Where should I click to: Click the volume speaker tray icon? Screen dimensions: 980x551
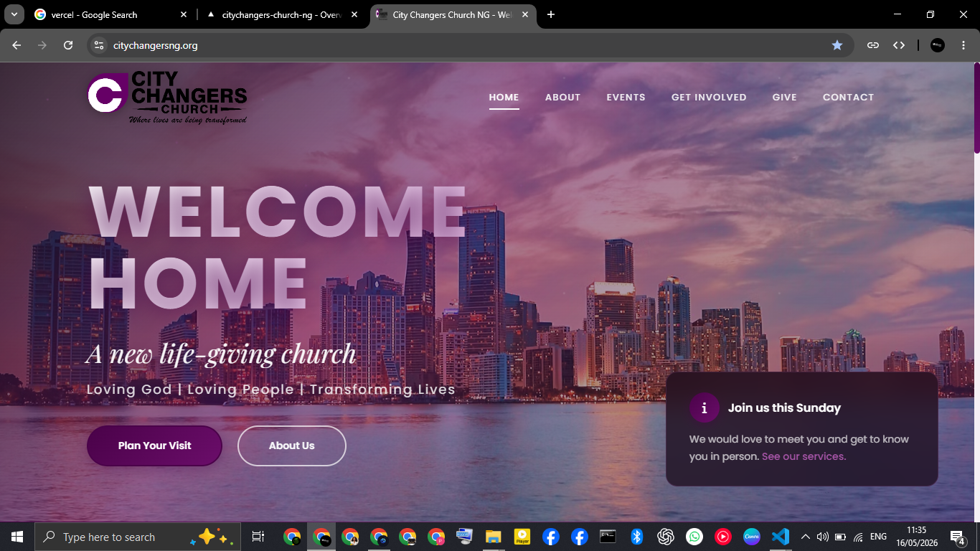tap(823, 537)
